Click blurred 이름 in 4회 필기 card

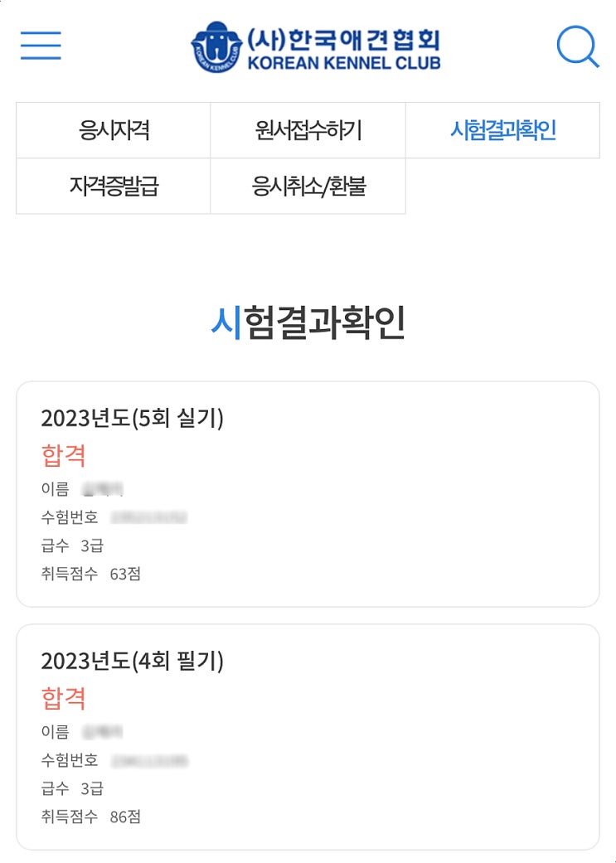coord(103,731)
